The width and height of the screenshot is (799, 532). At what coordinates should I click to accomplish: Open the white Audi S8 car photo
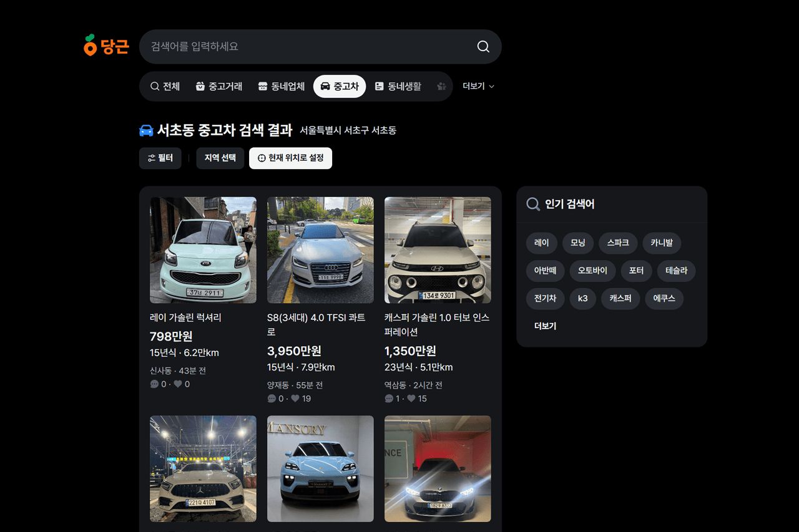(x=320, y=250)
